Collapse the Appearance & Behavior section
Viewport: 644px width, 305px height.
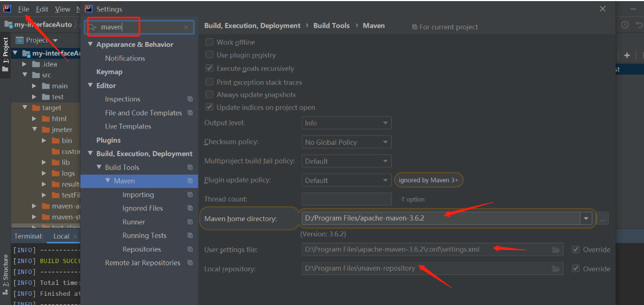coord(91,45)
